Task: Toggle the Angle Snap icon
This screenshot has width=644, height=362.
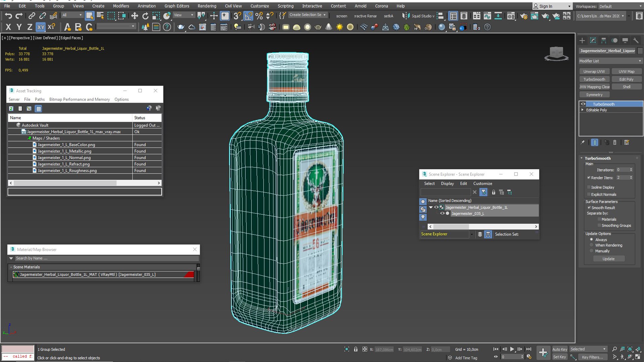Action: click(x=248, y=16)
